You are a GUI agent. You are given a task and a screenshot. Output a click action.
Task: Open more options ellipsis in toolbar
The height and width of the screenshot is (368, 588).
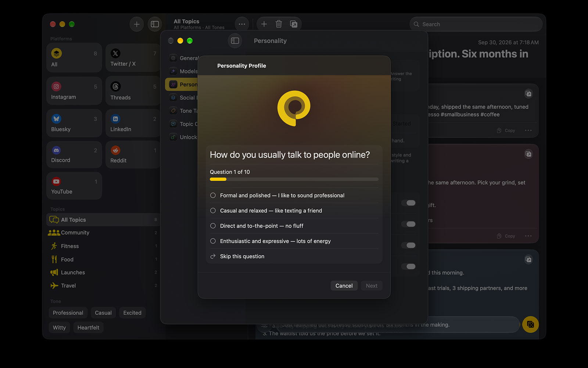(x=242, y=24)
